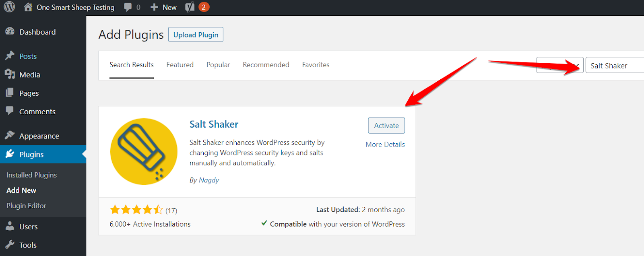This screenshot has width=644, height=256.
Task: Switch to the Popular tab
Action: [x=218, y=65]
